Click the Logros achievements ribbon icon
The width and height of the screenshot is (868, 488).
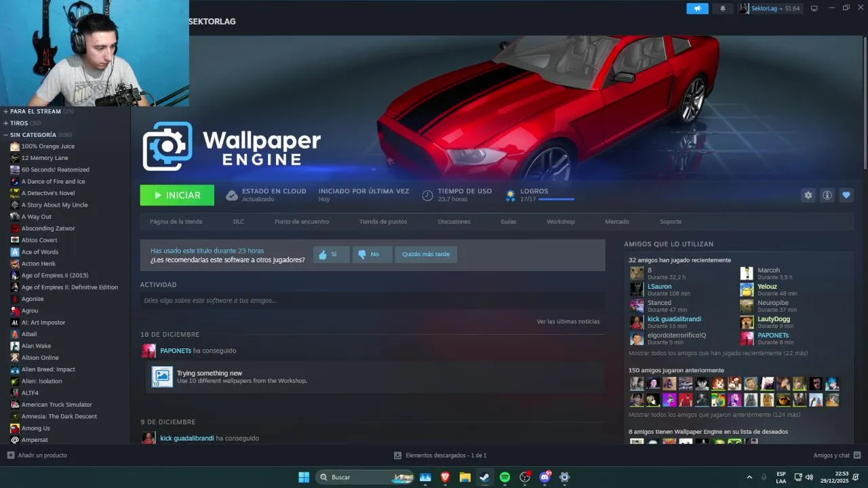pyautogui.click(x=511, y=195)
